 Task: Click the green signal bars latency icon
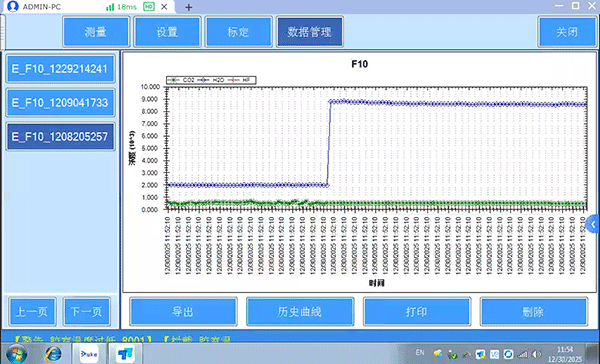(110, 7)
